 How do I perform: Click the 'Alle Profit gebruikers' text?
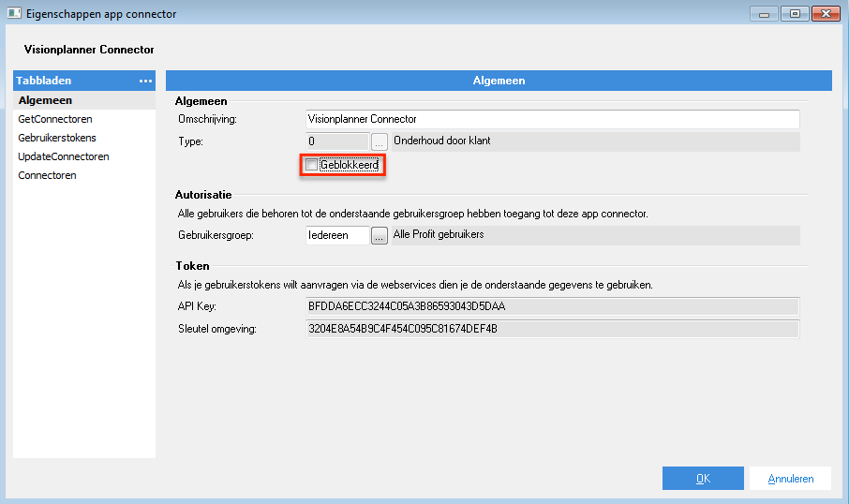(439, 234)
